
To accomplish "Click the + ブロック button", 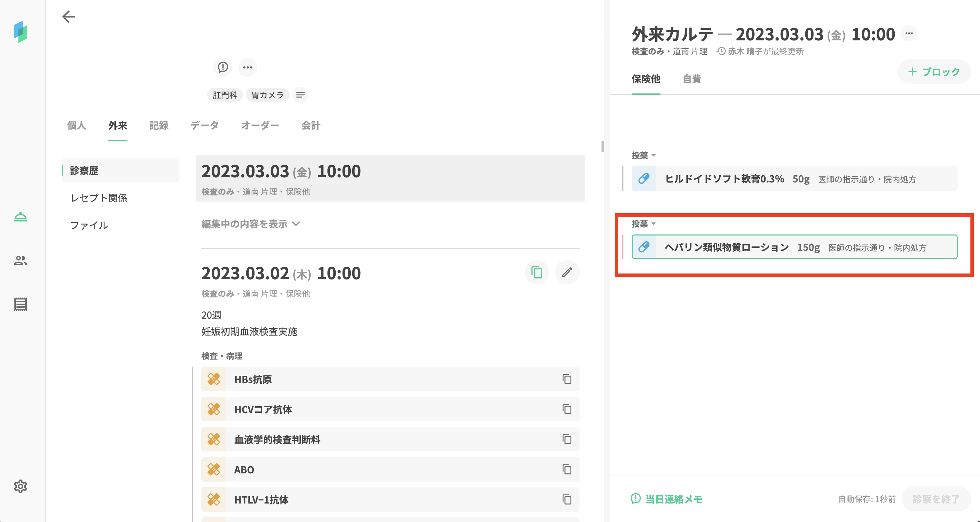I will tap(934, 72).
